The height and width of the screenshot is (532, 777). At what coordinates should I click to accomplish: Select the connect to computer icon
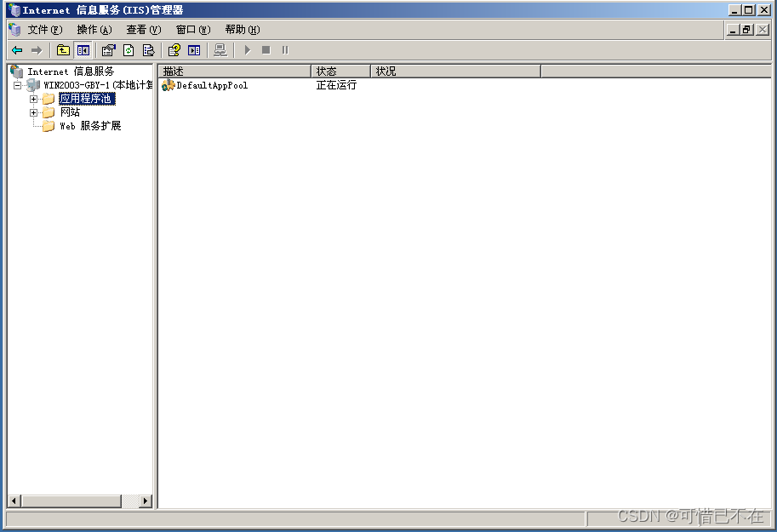coord(220,50)
